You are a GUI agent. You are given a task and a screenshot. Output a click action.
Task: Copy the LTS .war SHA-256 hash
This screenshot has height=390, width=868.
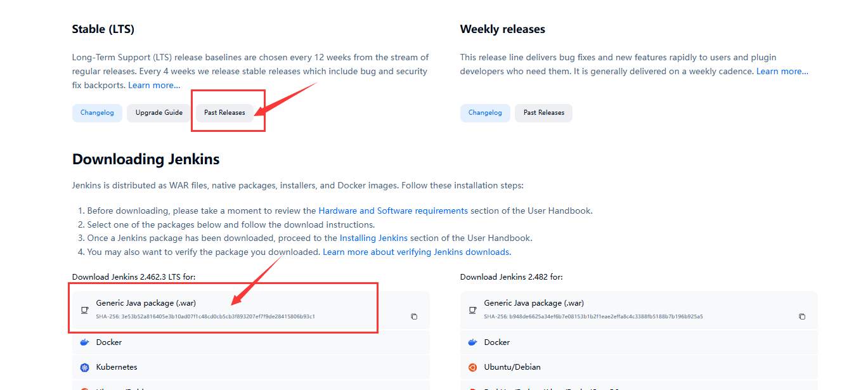point(414,316)
